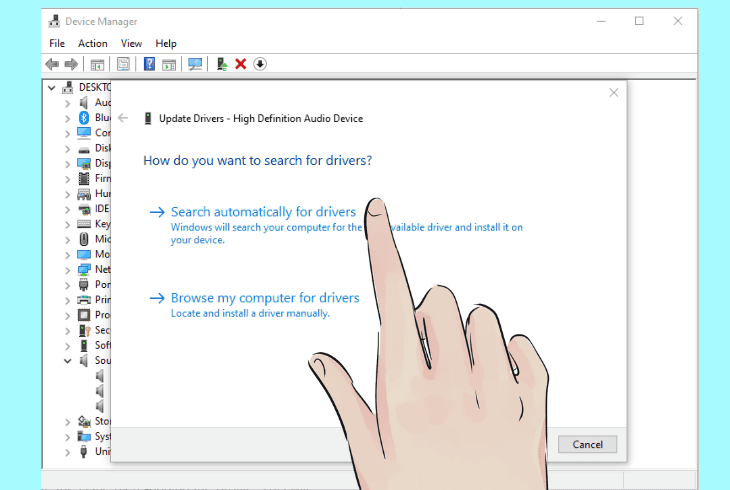Open the View menu
730x490 pixels.
131,43
